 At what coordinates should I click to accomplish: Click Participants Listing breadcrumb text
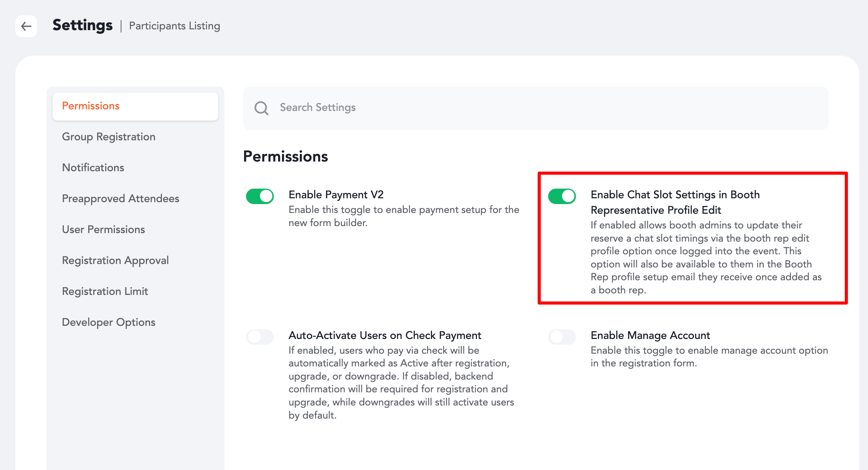tap(174, 26)
